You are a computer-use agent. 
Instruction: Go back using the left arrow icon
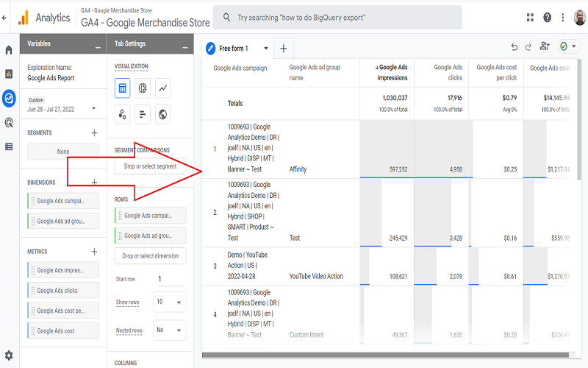pyautogui.click(x=4, y=18)
